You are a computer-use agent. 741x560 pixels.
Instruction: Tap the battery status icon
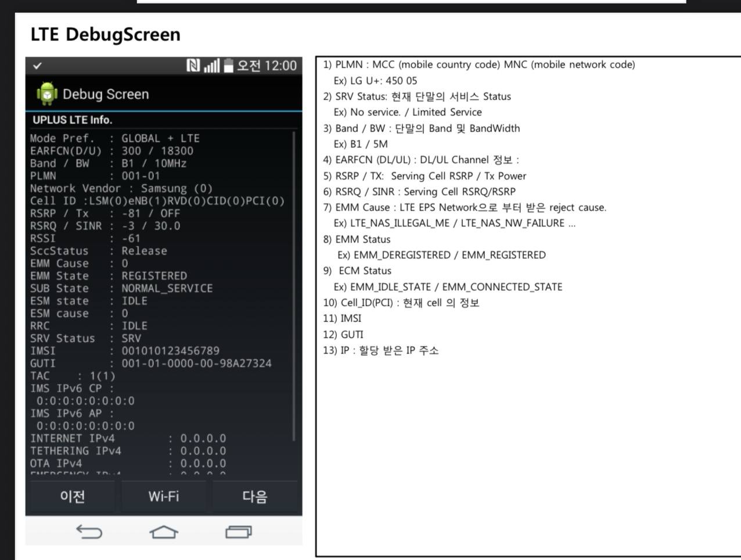pos(228,66)
